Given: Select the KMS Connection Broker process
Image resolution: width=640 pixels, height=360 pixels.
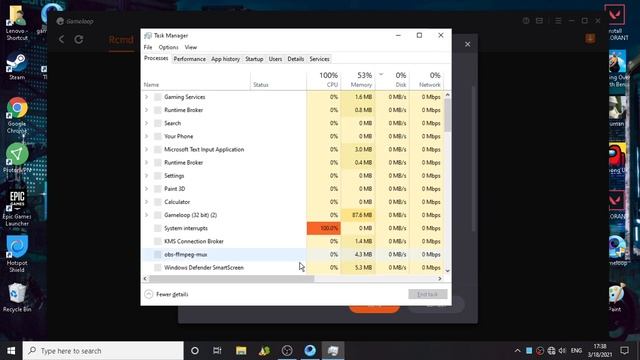Looking at the screenshot, I should pos(293,241).
